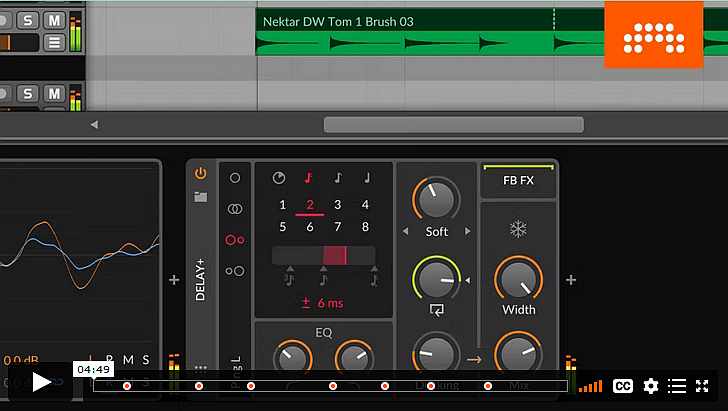Image resolution: width=728 pixels, height=411 pixels.
Task: Set the delay beat count to 5
Action: click(x=282, y=227)
